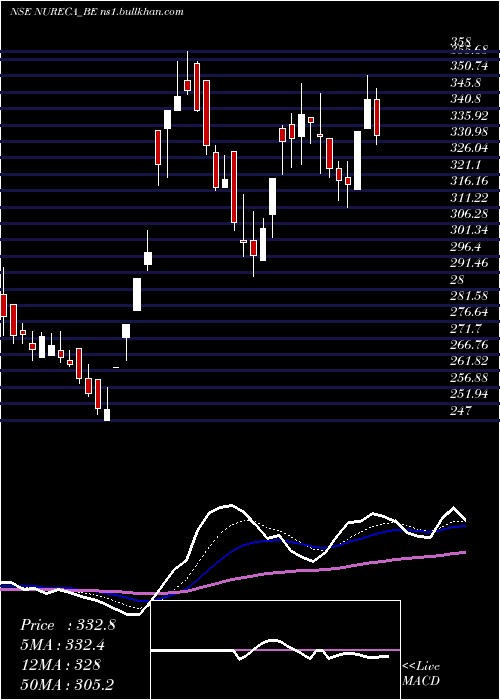Select the 345.8 price axis label
The height and width of the screenshot is (700, 500).
click(466, 83)
